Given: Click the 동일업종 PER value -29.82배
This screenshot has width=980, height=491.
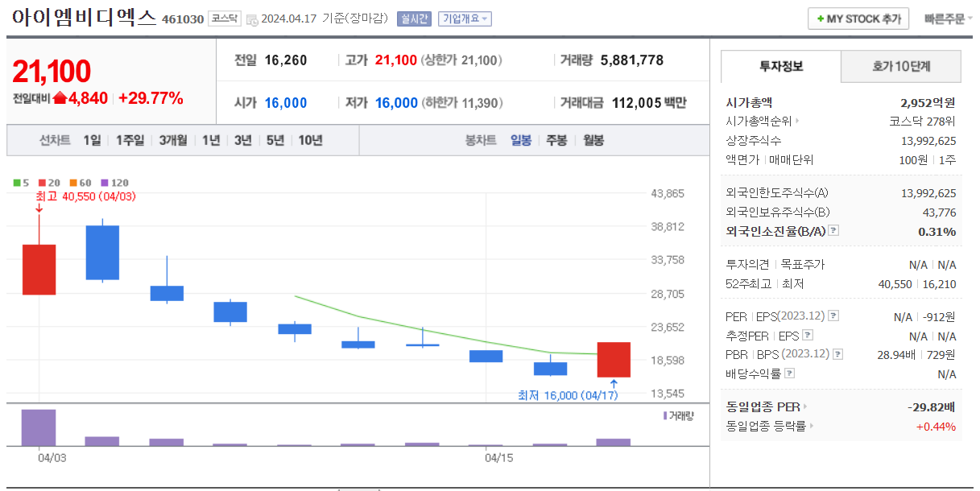Looking at the screenshot, I should [x=932, y=407].
